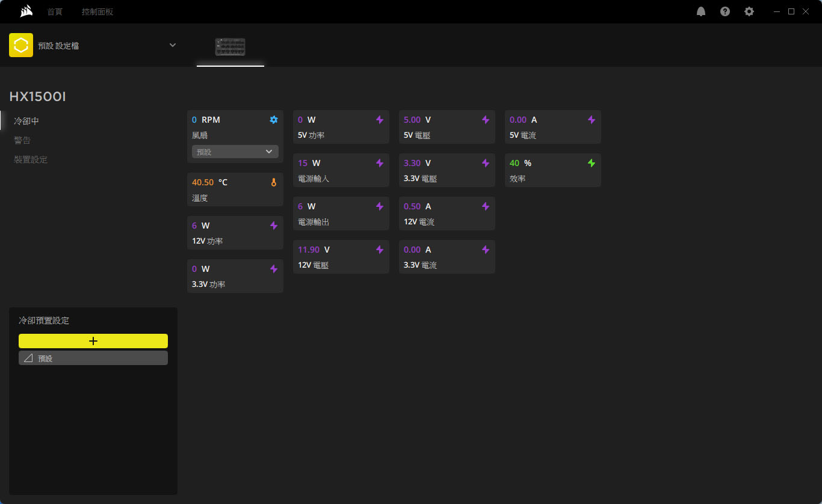Viewport: 822px width, 504px height.
Task: Click the 冷卻預置設定 panel heading
Action: point(44,321)
